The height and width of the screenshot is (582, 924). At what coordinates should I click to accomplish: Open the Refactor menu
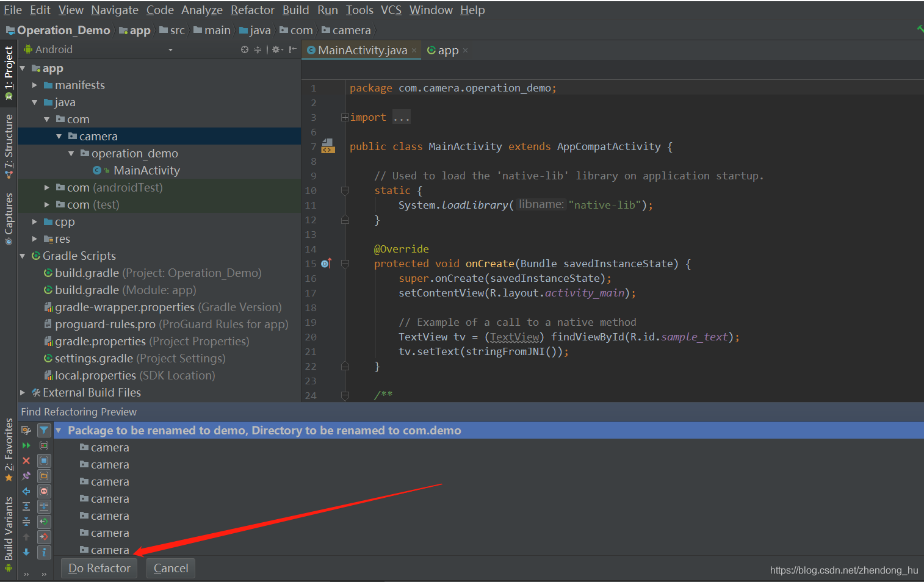tap(253, 10)
